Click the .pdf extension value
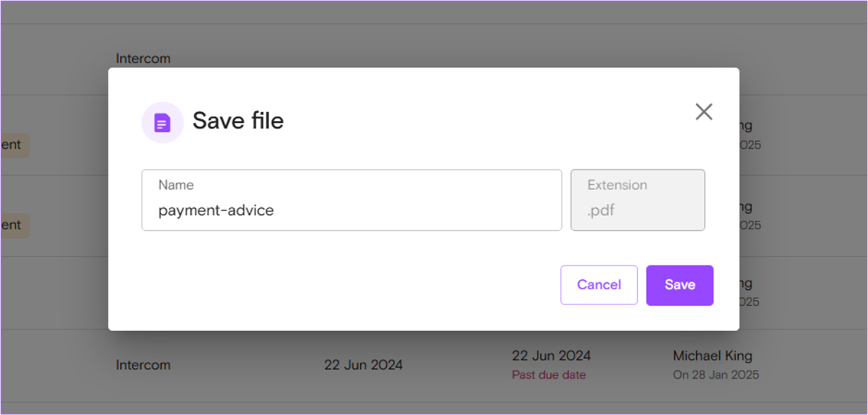Image resolution: width=868 pixels, height=415 pixels. click(x=601, y=210)
